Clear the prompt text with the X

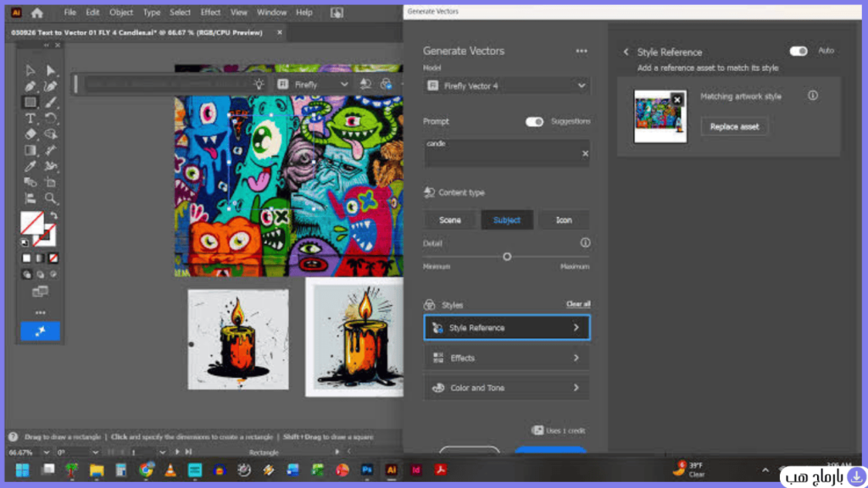585,154
